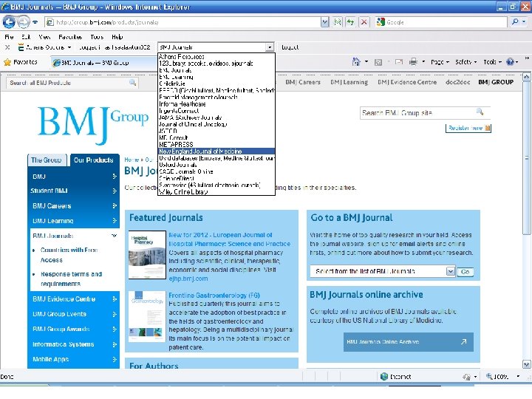Open the File menu

coord(9,37)
